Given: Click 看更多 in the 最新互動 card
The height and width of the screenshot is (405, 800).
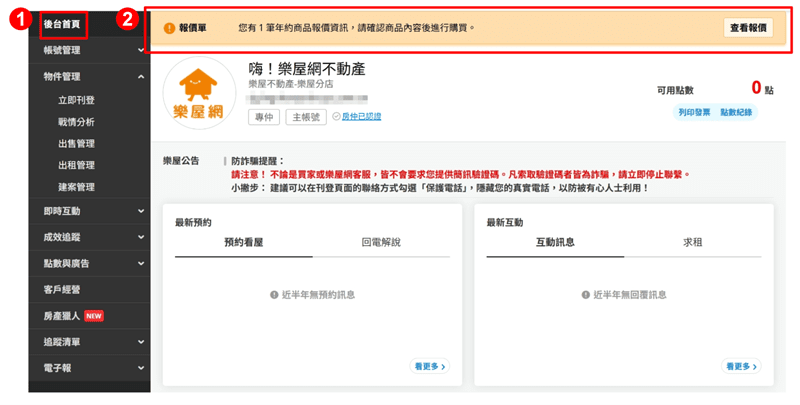Looking at the screenshot, I should (x=741, y=366).
